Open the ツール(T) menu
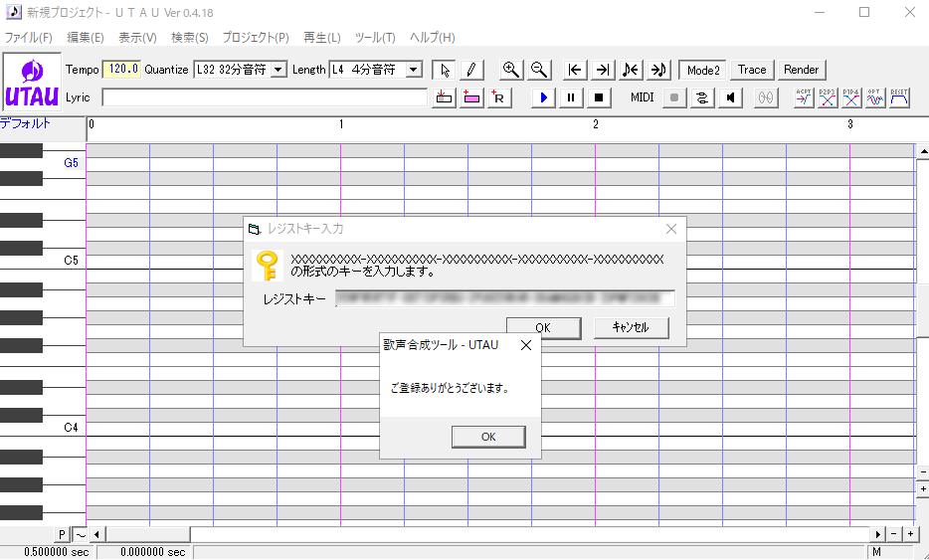The height and width of the screenshot is (560, 929). 375,38
